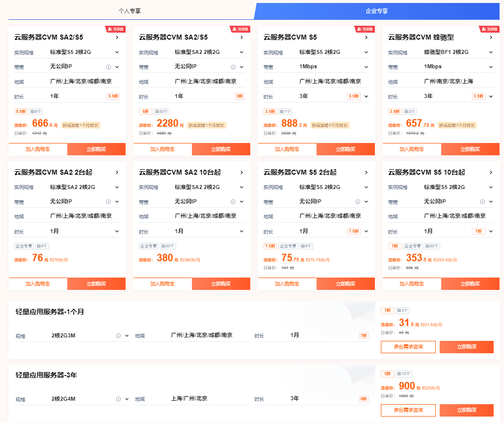Click spec info icon in 轻量应用服务器-1个月 row
This screenshot has width=504, height=423.
click(x=118, y=335)
